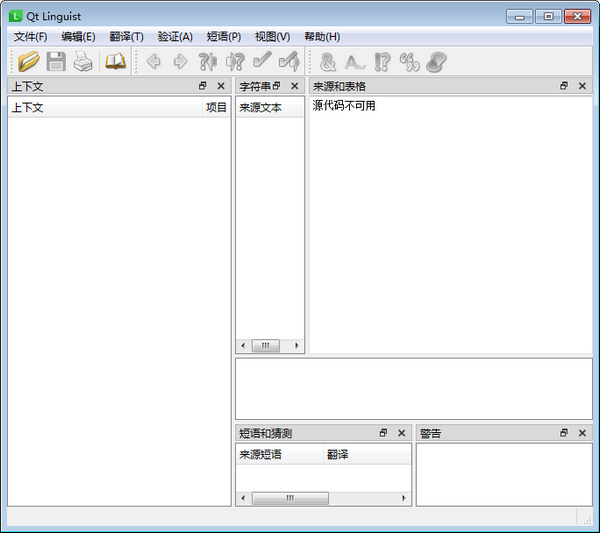
Task: Click next unfinished item icon
Action: click(x=235, y=61)
